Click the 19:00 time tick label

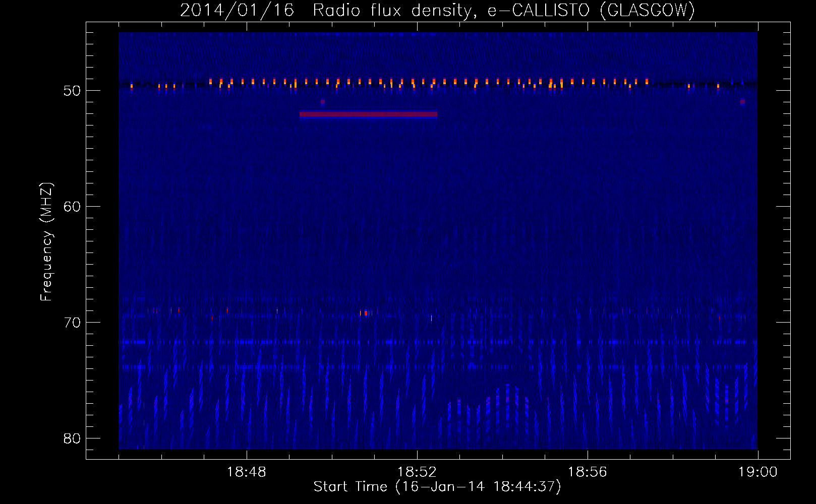[x=758, y=472]
